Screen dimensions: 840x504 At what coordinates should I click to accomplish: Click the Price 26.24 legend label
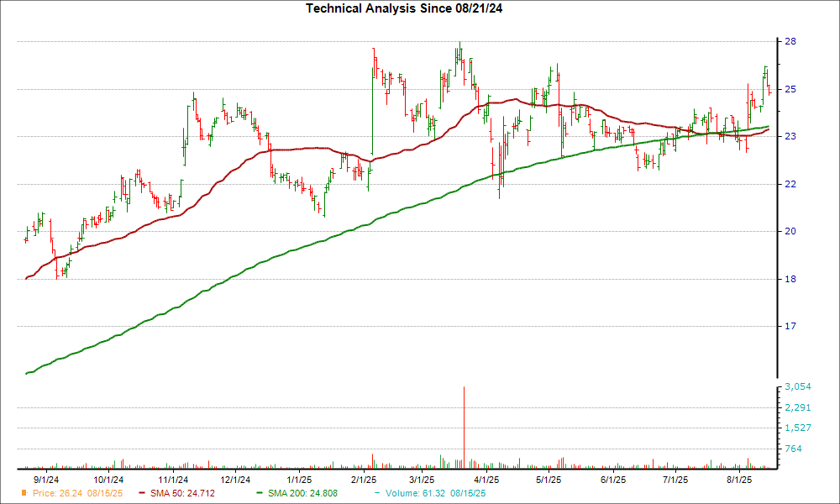pyautogui.click(x=77, y=493)
